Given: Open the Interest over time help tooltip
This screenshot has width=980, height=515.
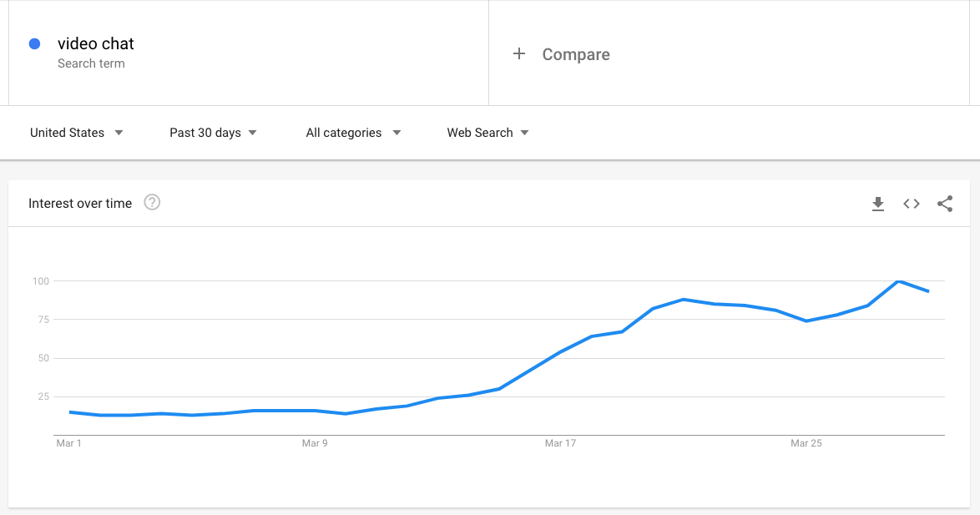Looking at the screenshot, I should click(152, 202).
